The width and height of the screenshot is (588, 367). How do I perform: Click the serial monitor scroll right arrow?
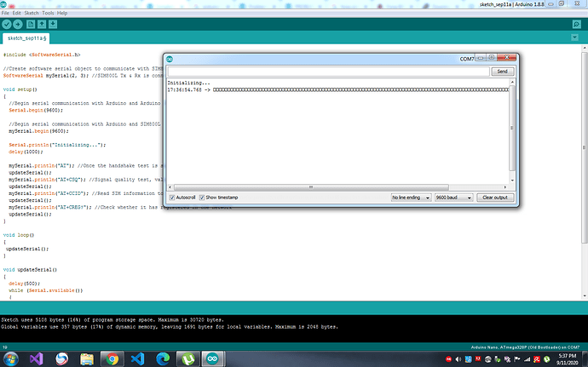point(505,187)
